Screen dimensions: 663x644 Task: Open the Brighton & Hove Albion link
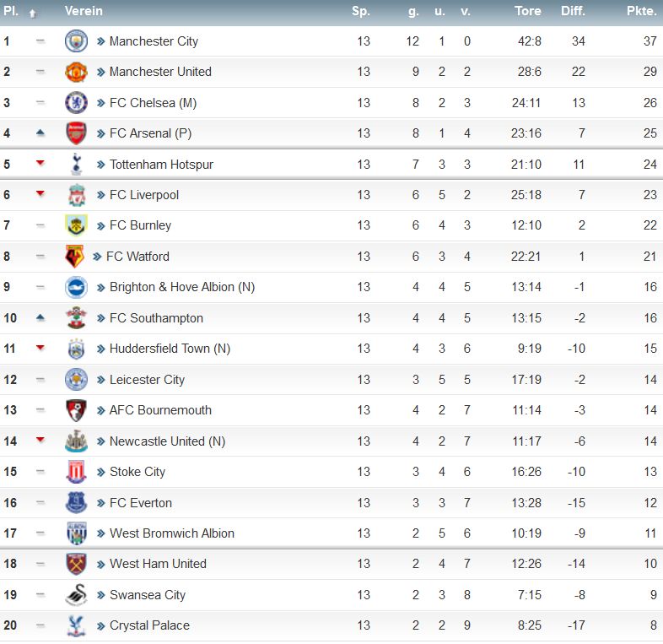tap(182, 287)
